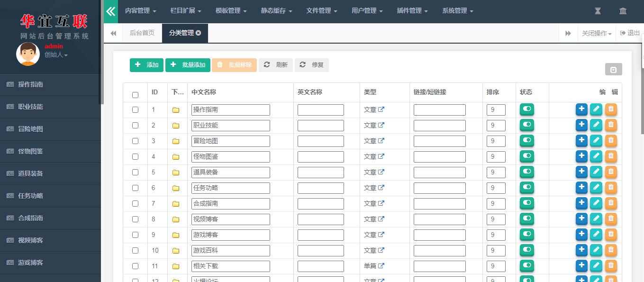Click the 修复 button
This screenshot has height=282, width=644.
pos(311,65)
